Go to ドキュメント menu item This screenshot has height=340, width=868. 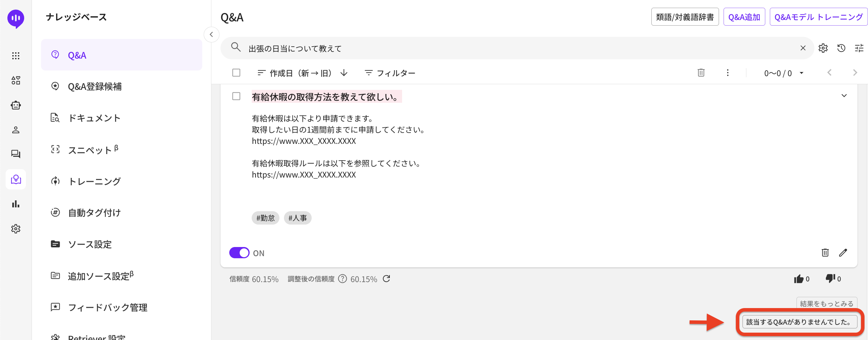pos(94,118)
